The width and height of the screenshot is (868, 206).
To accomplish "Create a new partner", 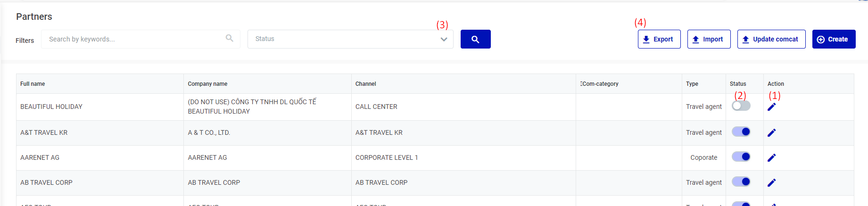I will (833, 39).
